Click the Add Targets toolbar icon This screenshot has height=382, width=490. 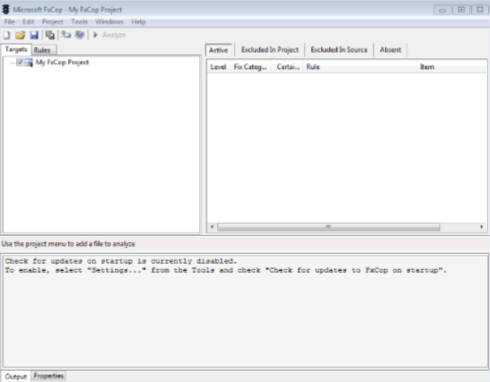pos(66,35)
